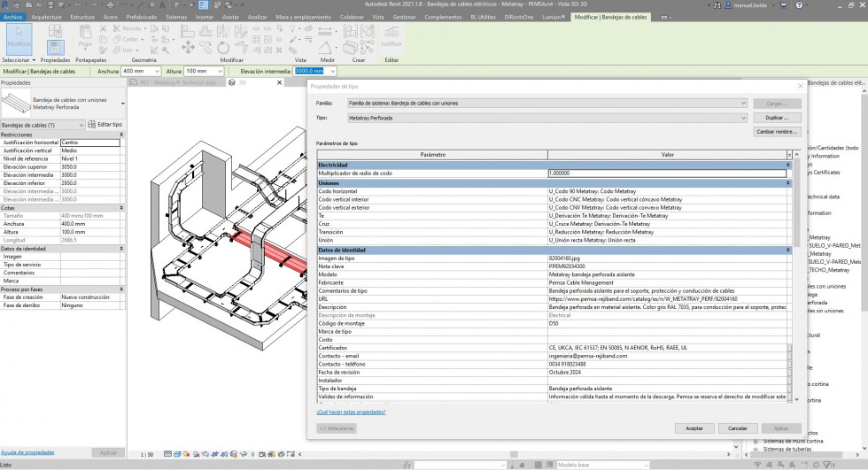Click the Align tool icon in Modificar panel
868x470 pixels.
coord(188,31)
